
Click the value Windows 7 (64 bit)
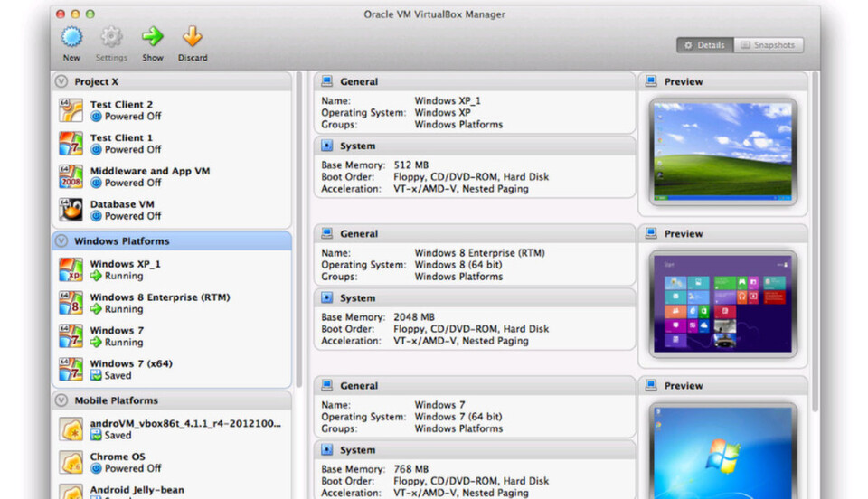pos(458,417)
